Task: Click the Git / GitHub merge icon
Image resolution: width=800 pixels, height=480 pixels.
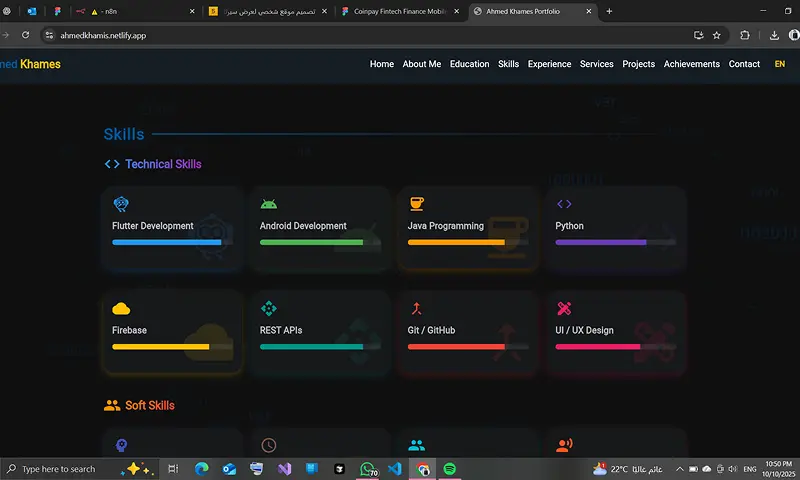Action: [416, 309]
